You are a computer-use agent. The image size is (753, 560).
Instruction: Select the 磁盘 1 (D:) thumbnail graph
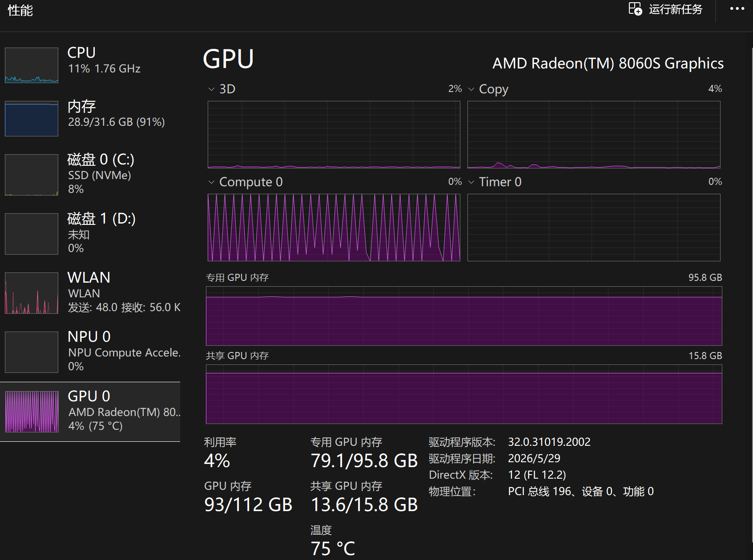32,234
